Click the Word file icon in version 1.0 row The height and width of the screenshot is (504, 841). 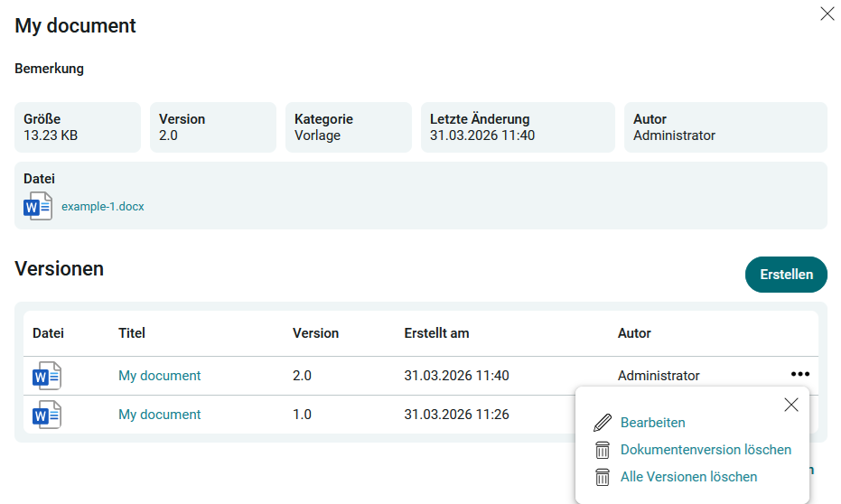pos(47,415)
